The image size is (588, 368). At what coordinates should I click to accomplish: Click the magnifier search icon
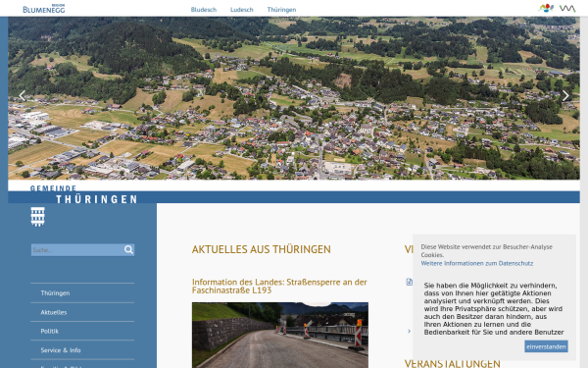click(x=128, y=249)
